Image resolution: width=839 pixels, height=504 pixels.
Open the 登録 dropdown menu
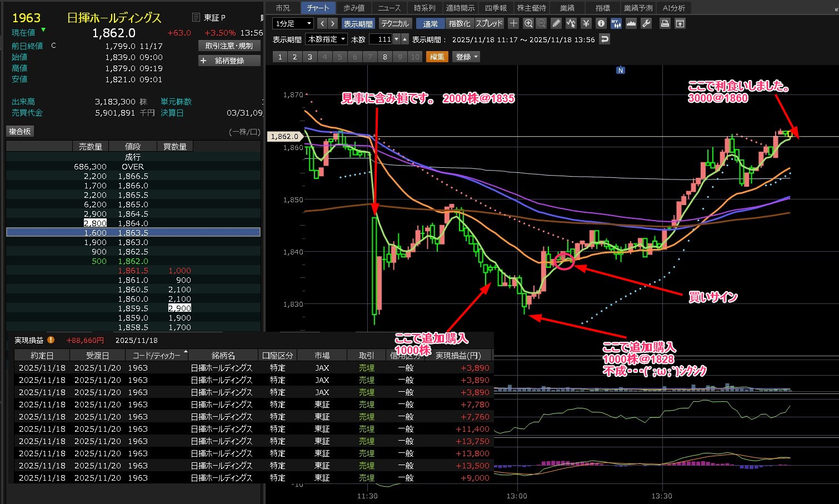(467, 57)
